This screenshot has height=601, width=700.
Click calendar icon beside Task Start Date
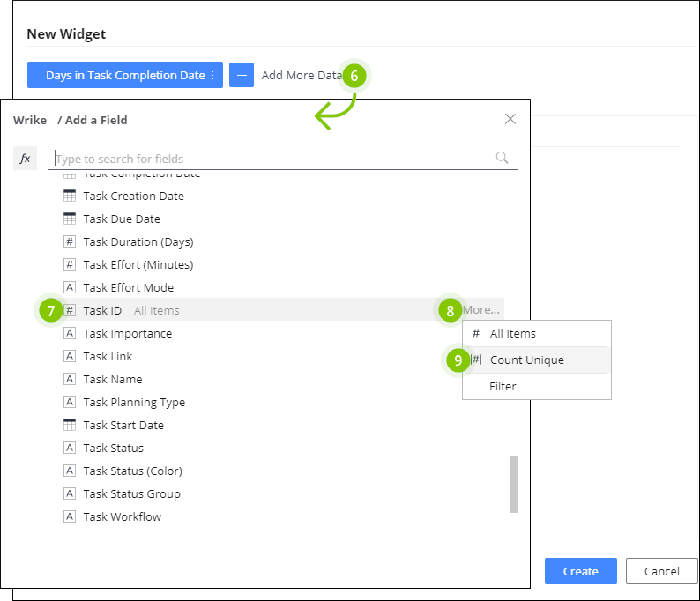[70, 425]
